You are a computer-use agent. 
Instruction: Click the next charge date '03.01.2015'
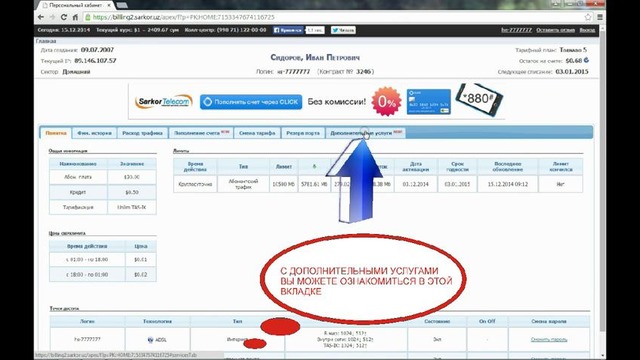point(572,71)
